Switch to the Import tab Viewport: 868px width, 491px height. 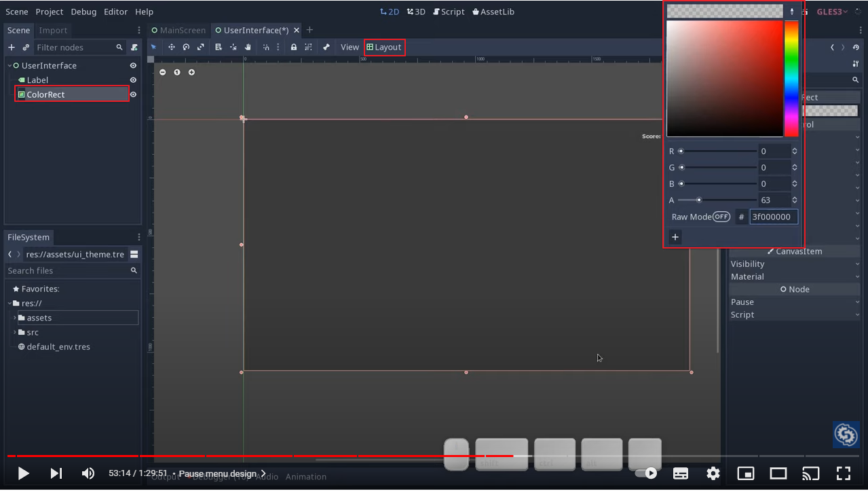(x=53, y=30)
